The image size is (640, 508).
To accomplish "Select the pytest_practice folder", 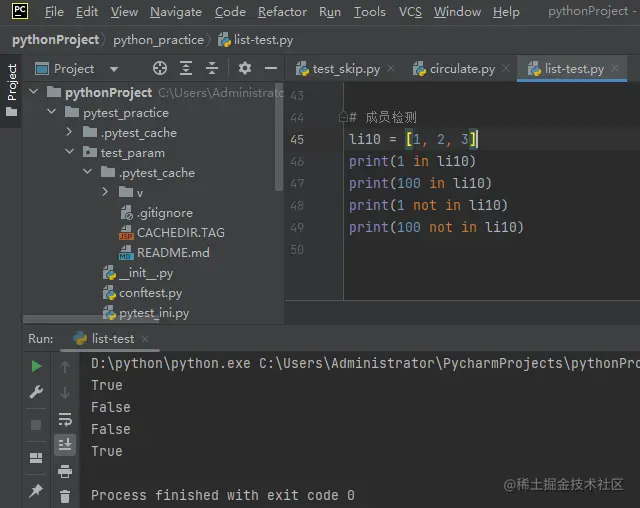I will tap(117, 113).
